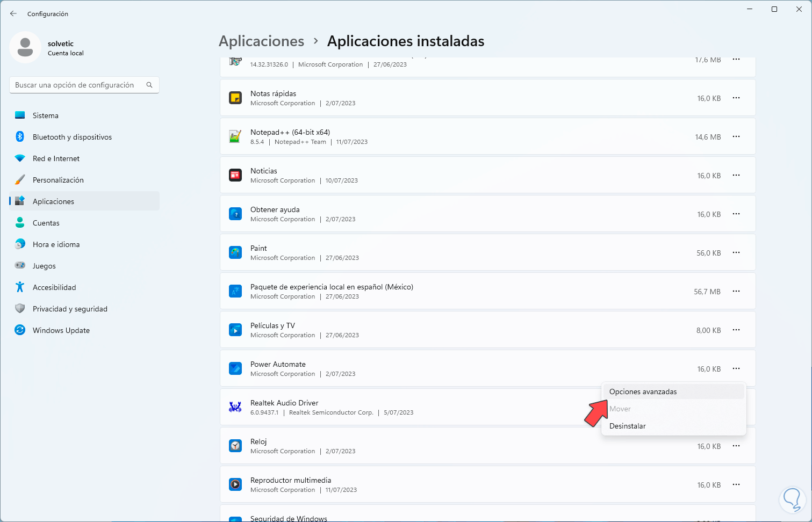This screenshot has width=812, height=522.
Task: Open Bluetooth y dispositivos settings
Action: 84,137
